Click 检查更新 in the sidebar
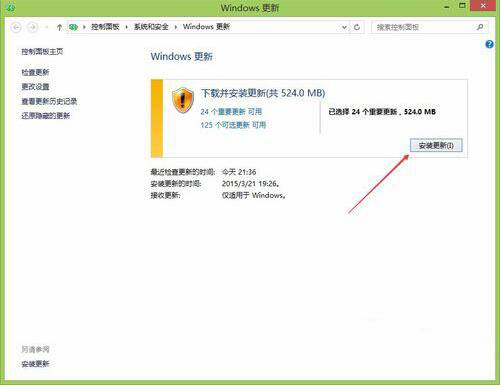Image resolution: width=501 pixels, height=385 pixels. click(x=35, y=72)
